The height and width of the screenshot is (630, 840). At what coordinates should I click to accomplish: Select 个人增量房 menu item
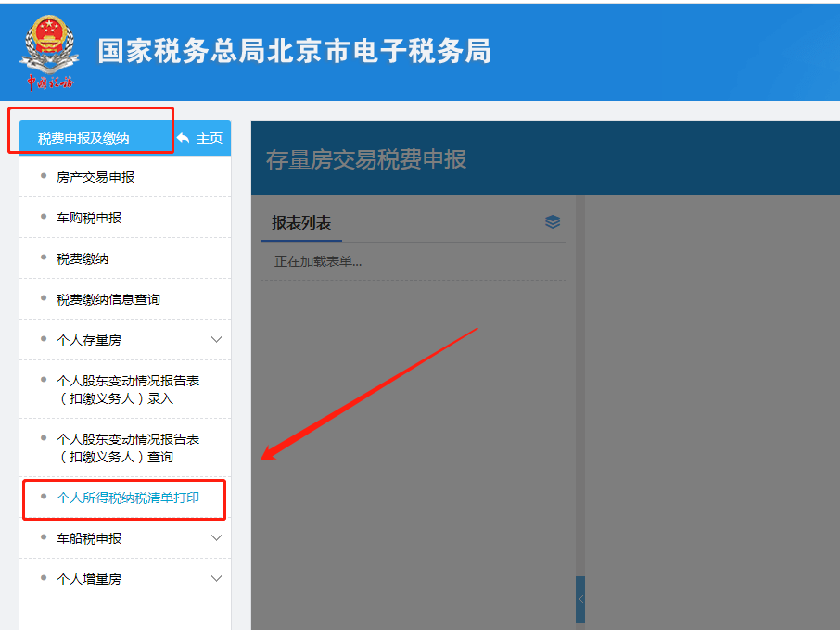pos(89,579)
